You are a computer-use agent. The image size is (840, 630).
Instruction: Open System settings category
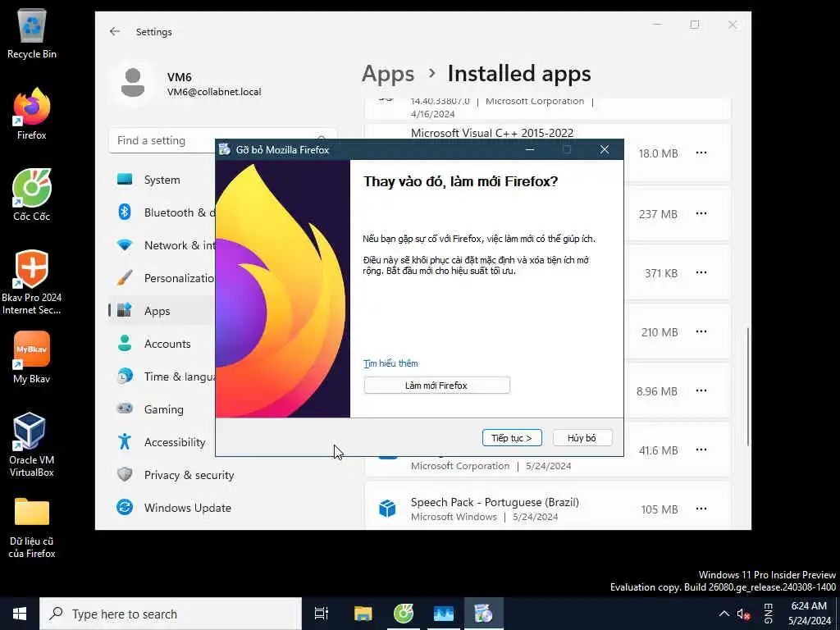[x=162, y=180]
